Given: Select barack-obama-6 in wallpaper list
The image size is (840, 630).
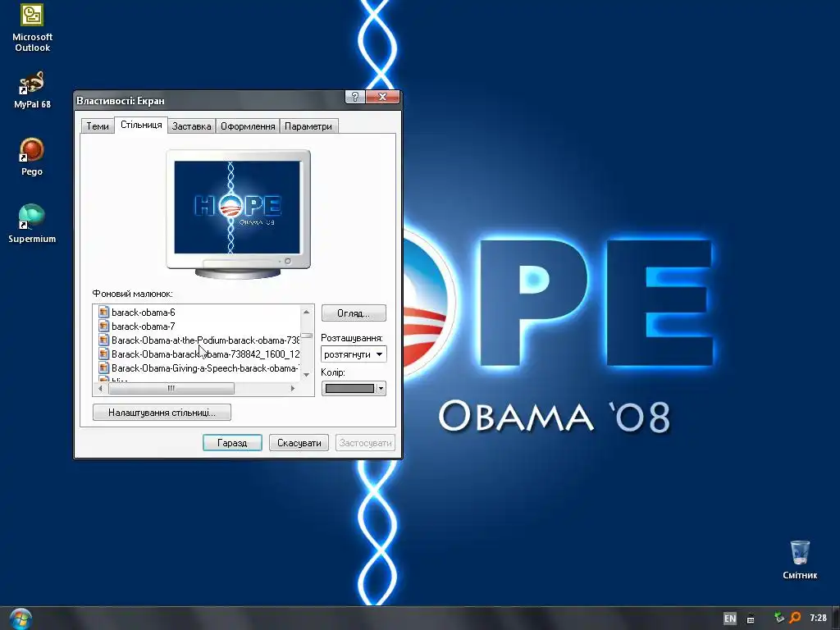Looking at the screenshot, I should pyautogui.click(x=143, y=313).
